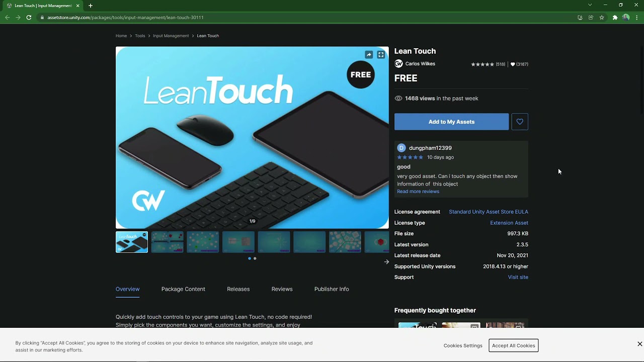Open the Chrome menu with three dots
This screenshot has height=362, width=644.
click(x=637, y=17)
